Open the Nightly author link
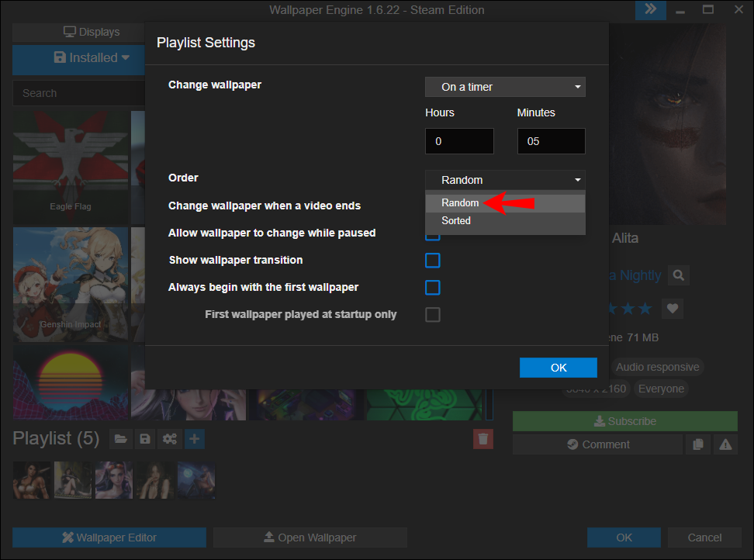754x560 pixels. point(636,275)
